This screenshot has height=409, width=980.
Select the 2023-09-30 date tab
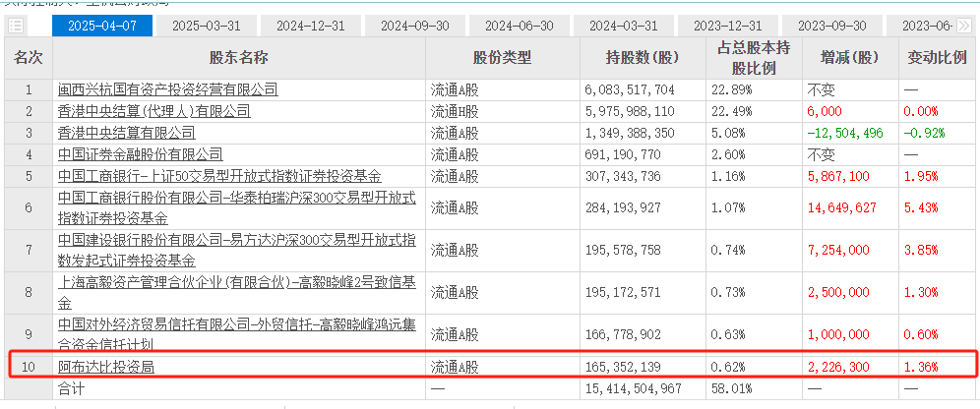tap(831, 26)
